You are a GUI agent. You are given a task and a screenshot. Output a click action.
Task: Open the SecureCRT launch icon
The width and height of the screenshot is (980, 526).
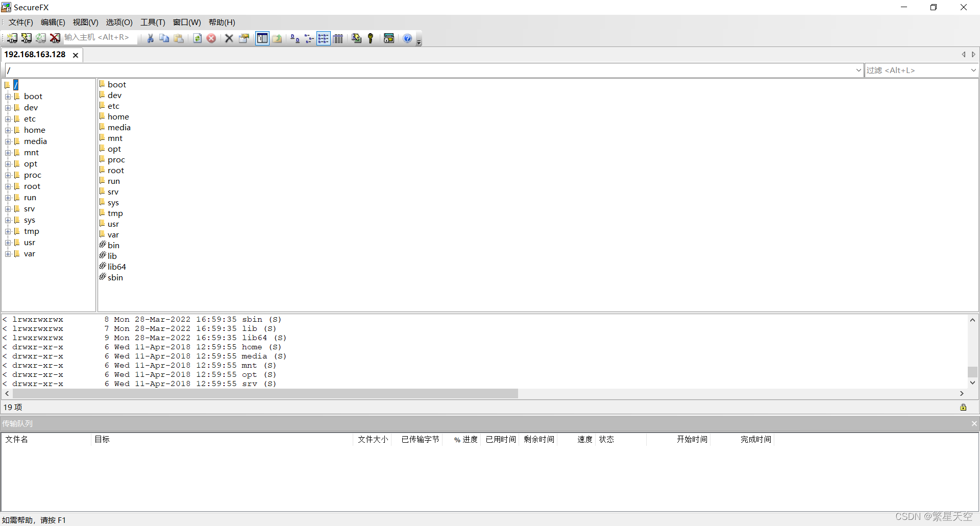click(x=389, y=38)
